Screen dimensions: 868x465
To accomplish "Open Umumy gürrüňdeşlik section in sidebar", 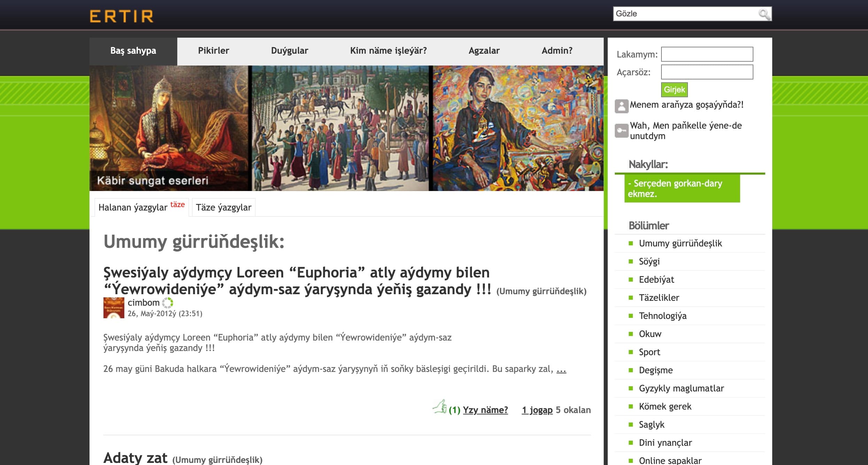I will coord(680,243).
